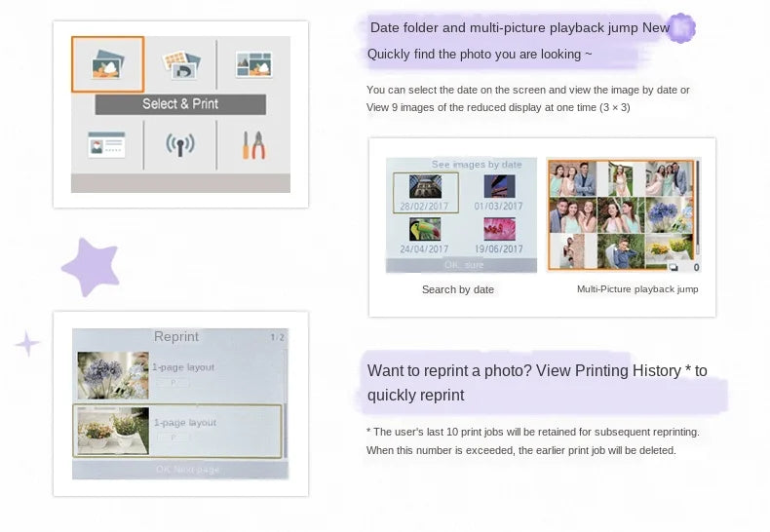Viewport: 770px width, 532px height.
Task: Click the OK bar under date folders
Action: [x=461, y=265]
